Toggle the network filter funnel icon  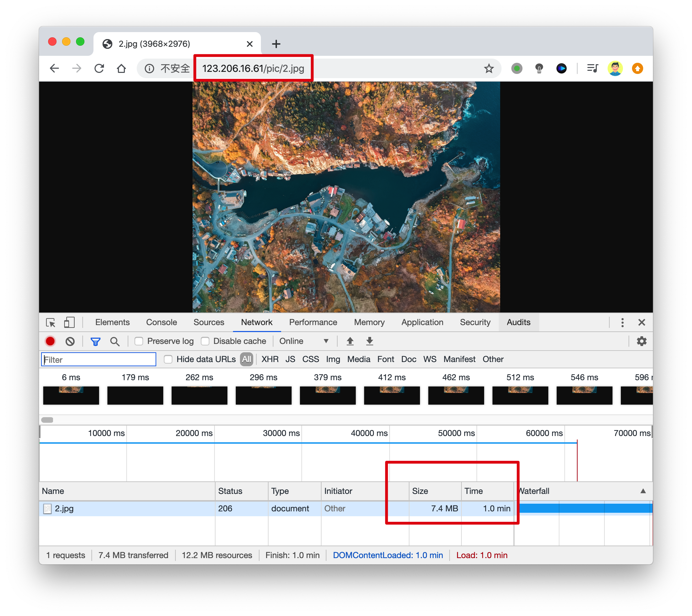click(x=95, y=341)
